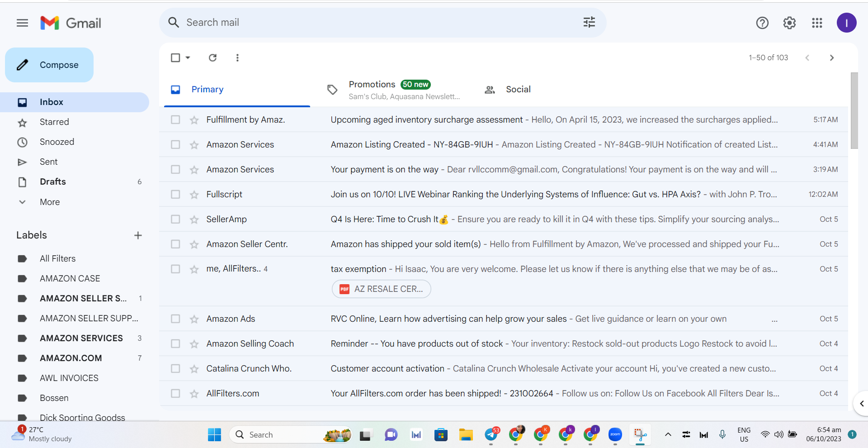Open Telegram from the taskbar
The width and height of the screenshot is (868, 448).
click(491, 435)
